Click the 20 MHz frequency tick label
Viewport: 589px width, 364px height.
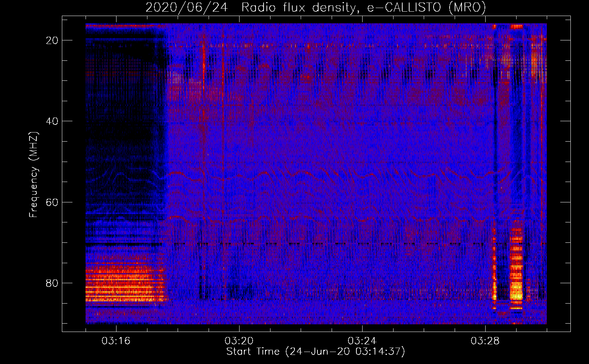pos(52,40)
